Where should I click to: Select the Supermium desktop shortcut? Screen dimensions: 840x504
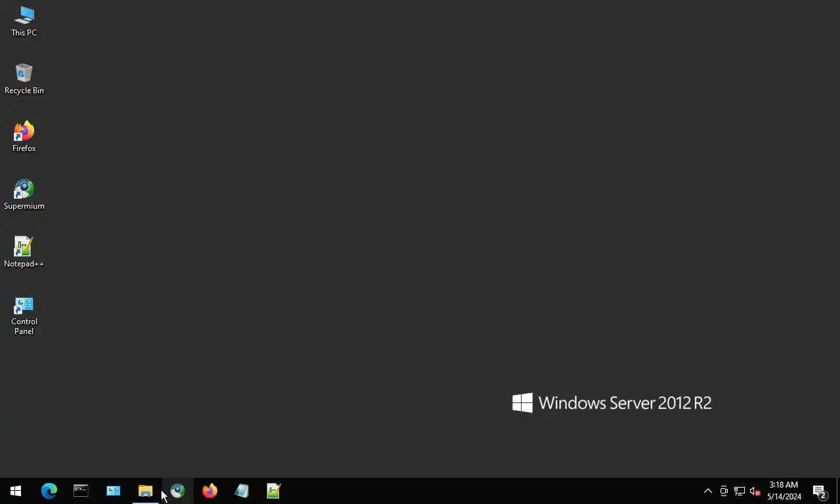24,195
